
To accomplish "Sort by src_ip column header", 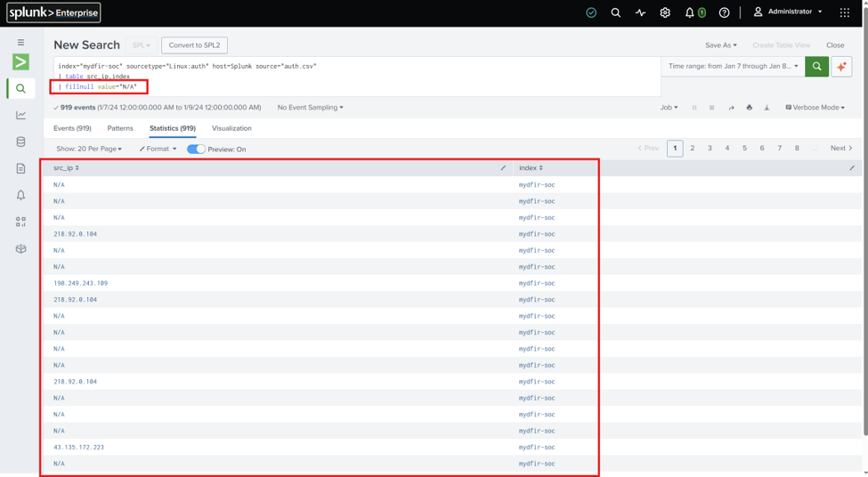I will [x=66, y=167].
